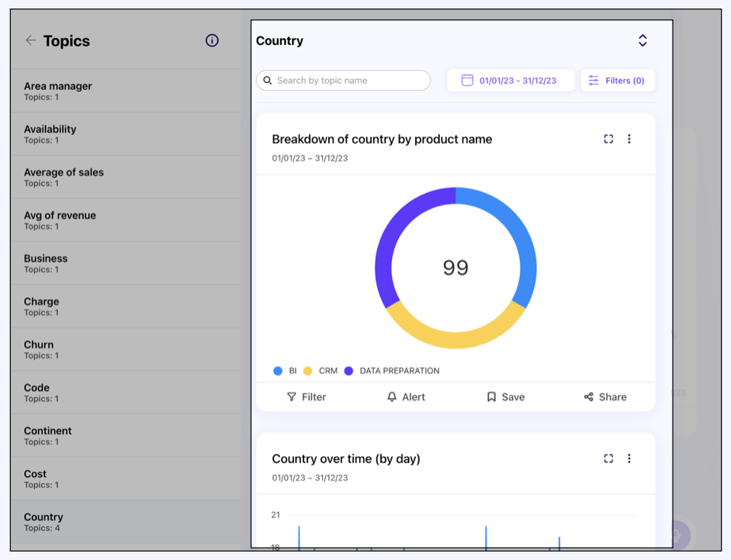Click the yellow CRM donut segment
The width and height of the screenshot is (731, 560).
coord(456,340)
